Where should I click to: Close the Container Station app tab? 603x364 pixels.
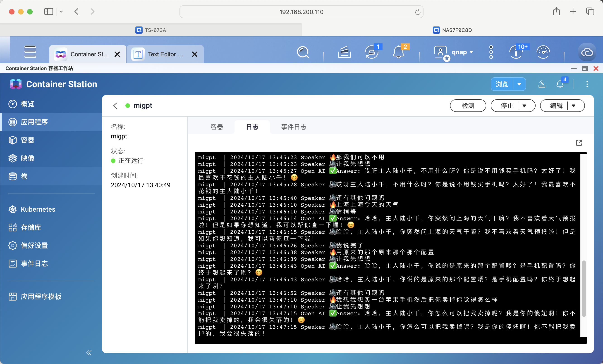point(117,54)
